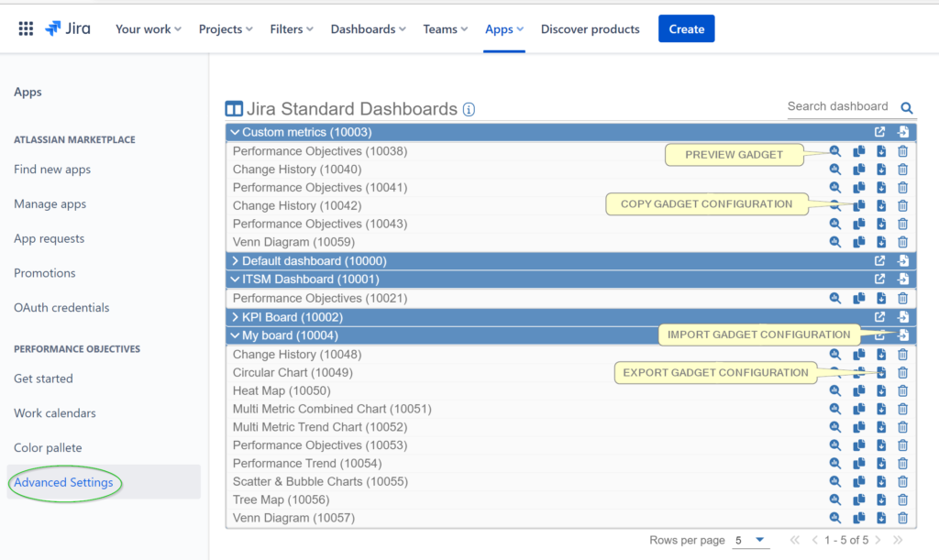Open Work calendars in the sidebar

click(x=55, y=413)
